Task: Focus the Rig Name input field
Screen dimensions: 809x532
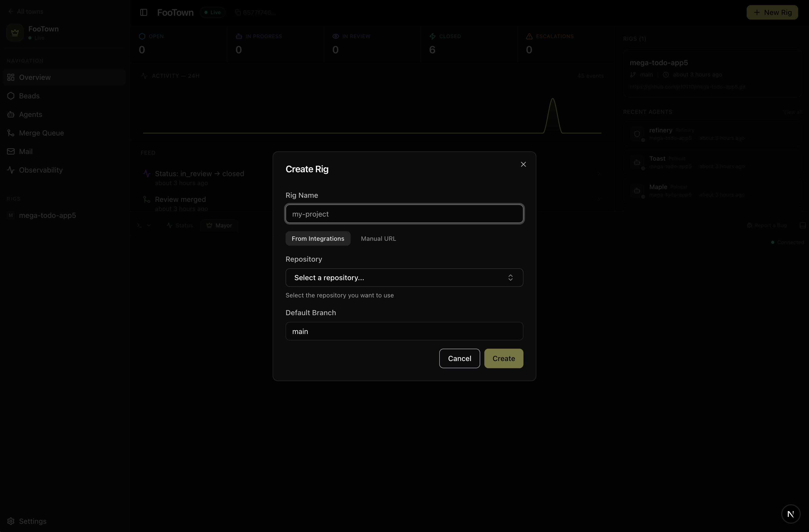Action: click(404, 214)
